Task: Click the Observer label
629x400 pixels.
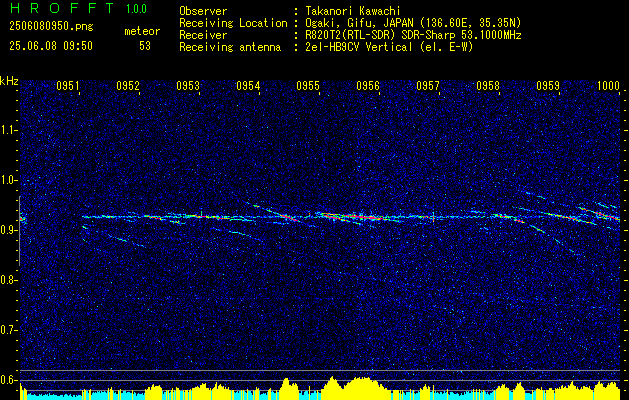Action: click(x=203, y=11)
